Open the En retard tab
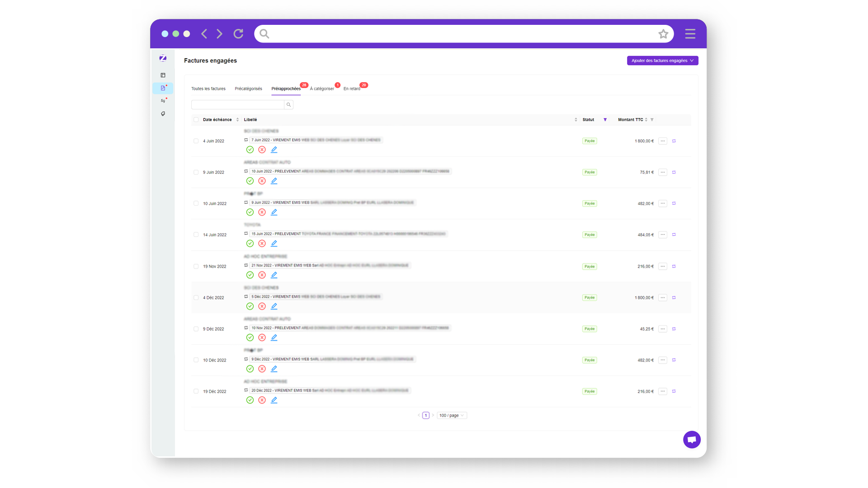The width and height of the screenshot is (868, 488). 352,89
